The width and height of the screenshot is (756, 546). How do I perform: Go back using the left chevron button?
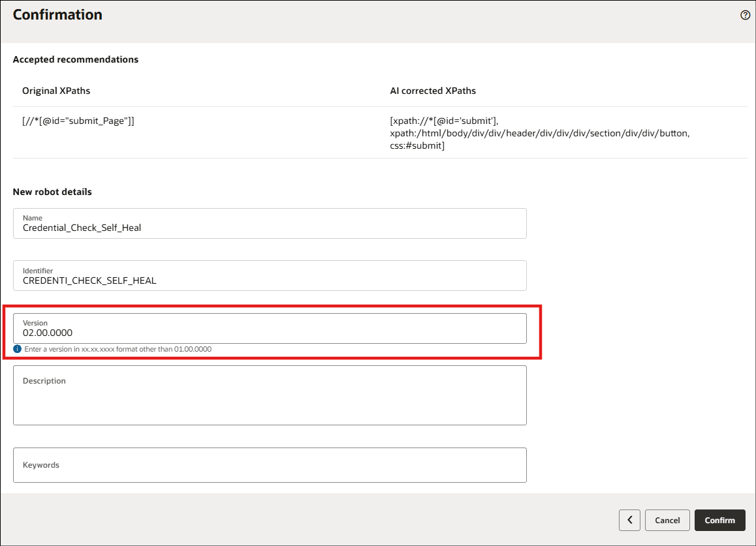tap(629, 520)
